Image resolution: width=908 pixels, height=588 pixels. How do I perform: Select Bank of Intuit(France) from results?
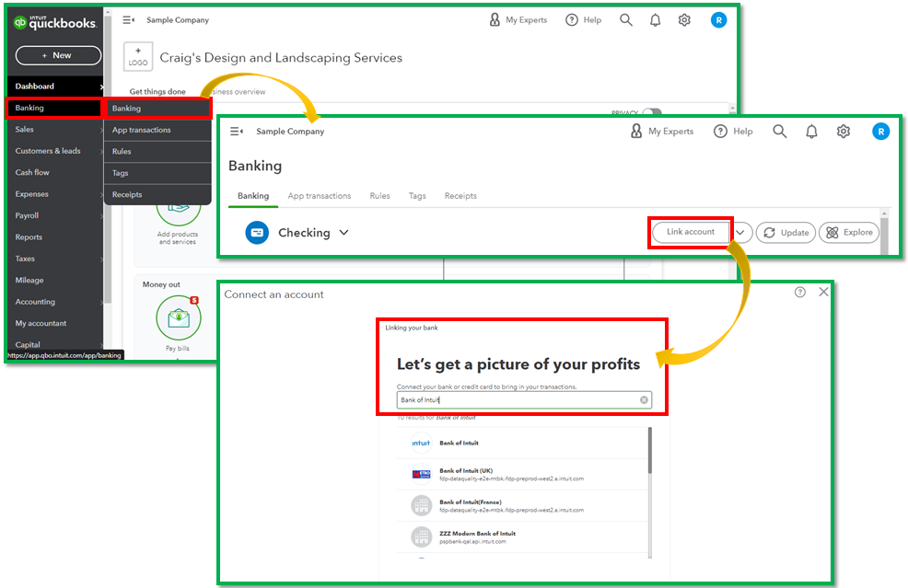(x=522, y=506)
